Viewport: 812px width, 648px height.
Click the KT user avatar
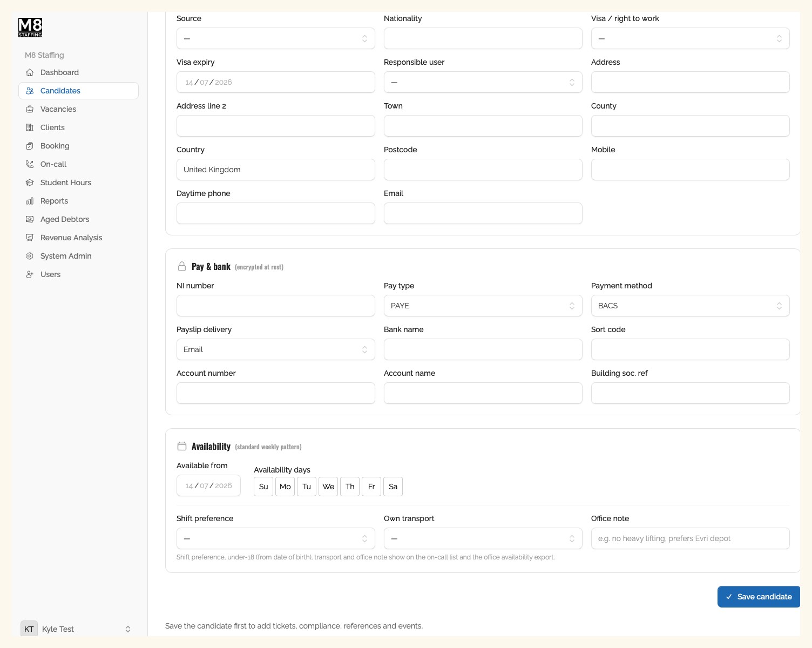coord(29,629)
